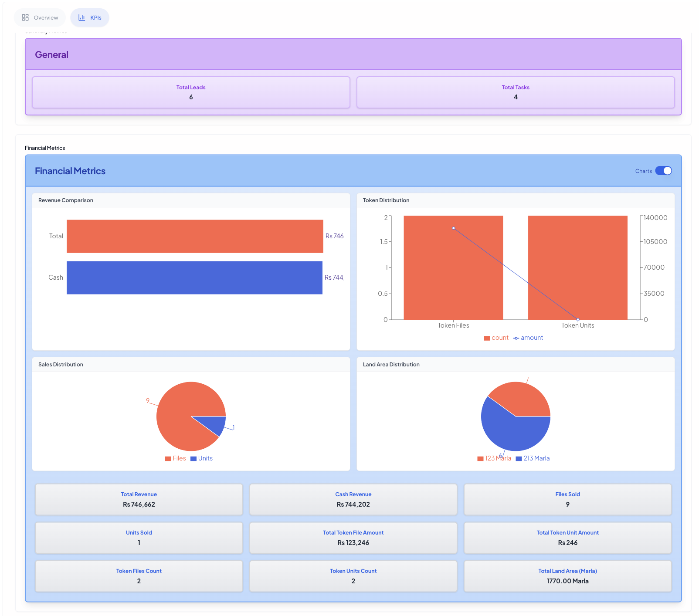699x616 pixels.
Task: Click the Total Leads summary card
Action: tap(190, 92)
